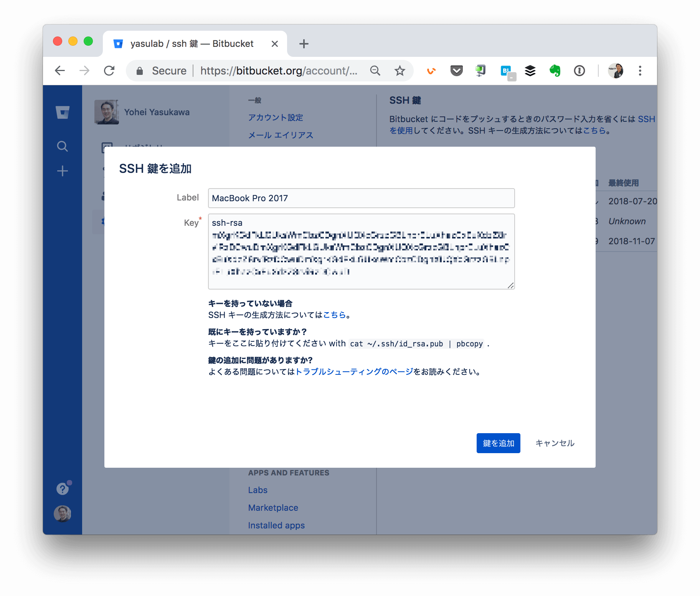Open the blue BL extension icon
Screen dimensions: 700x596
pos(508,72)
